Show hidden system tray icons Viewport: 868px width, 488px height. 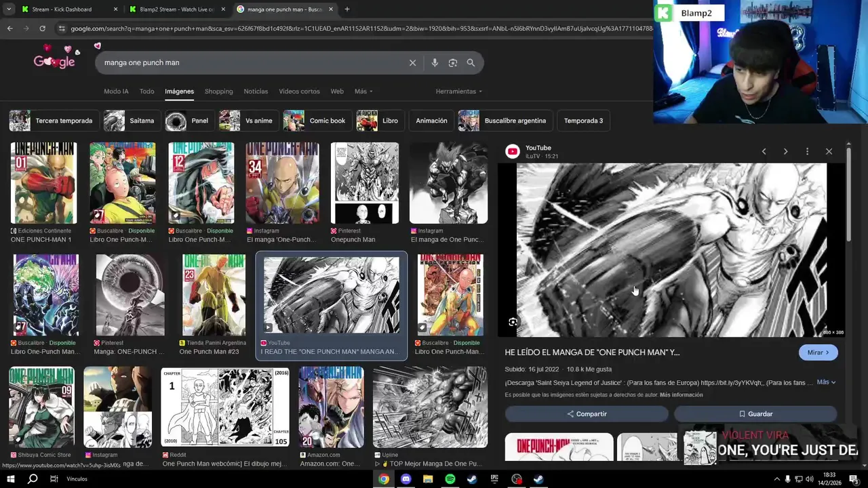pos(776,479)
